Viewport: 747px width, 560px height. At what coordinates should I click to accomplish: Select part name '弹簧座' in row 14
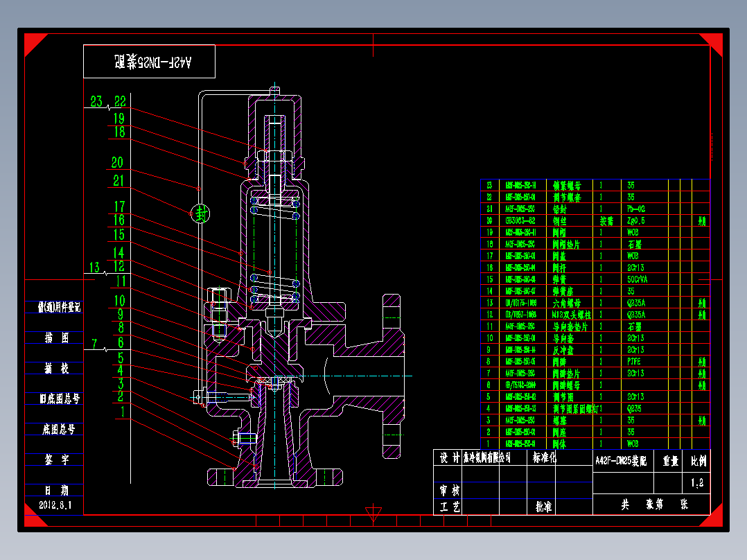563,291
